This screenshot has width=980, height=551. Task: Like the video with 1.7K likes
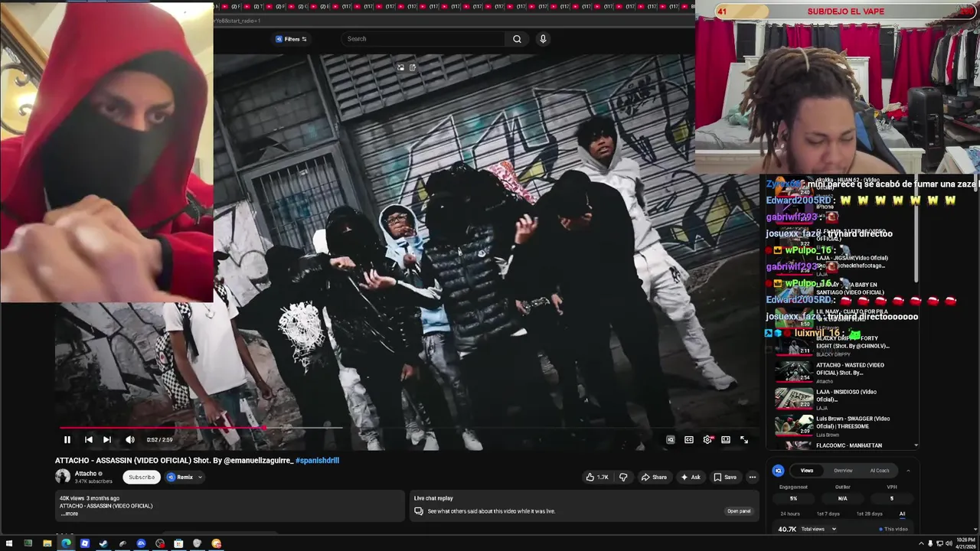click(597, 477)
